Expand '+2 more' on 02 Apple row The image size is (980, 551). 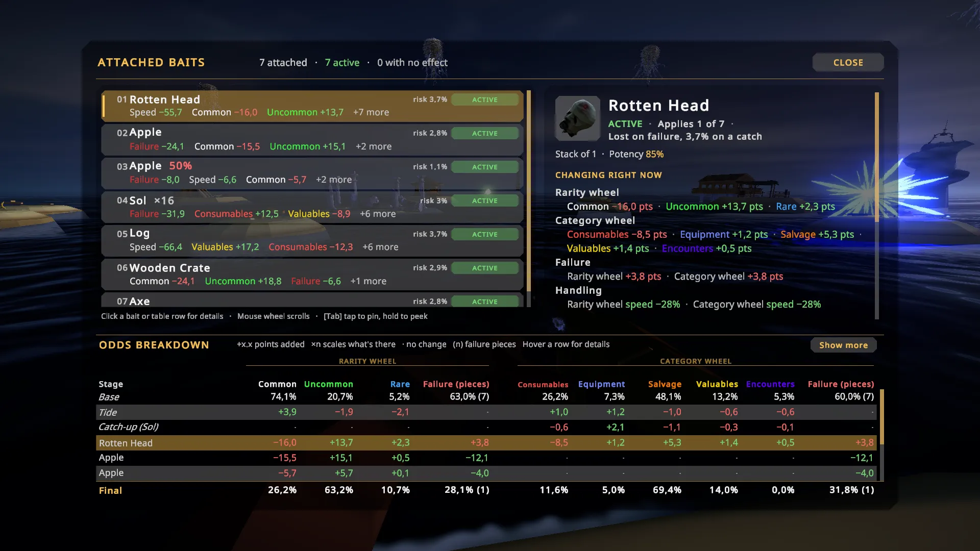pos(374,146)
